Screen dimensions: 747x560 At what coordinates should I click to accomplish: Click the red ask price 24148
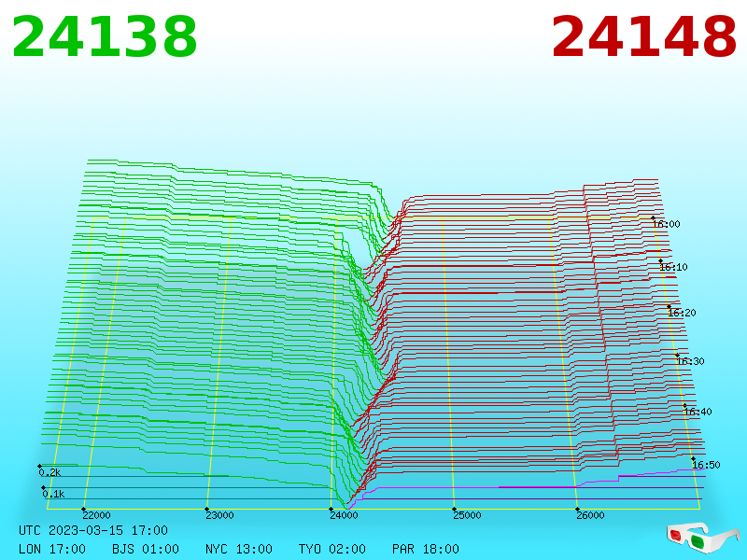[x=644, y=36]
